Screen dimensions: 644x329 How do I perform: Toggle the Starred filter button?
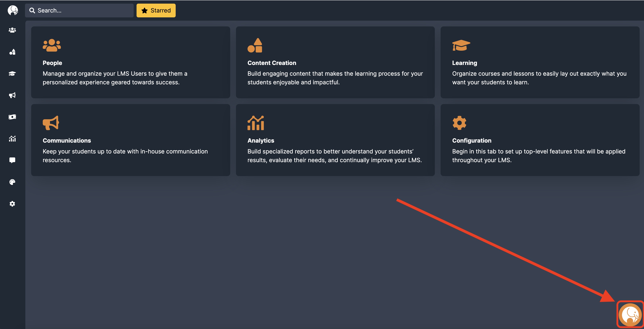[x=156, y=10]
